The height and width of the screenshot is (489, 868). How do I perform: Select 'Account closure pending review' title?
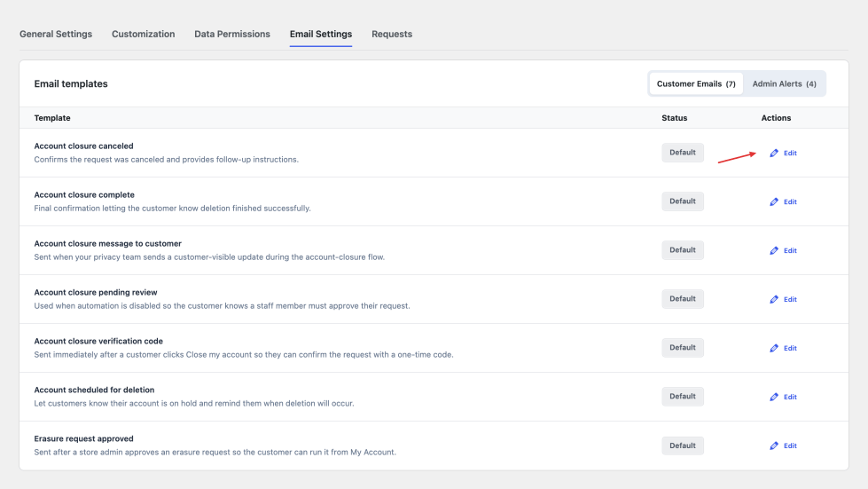click(x=96, y=292)
